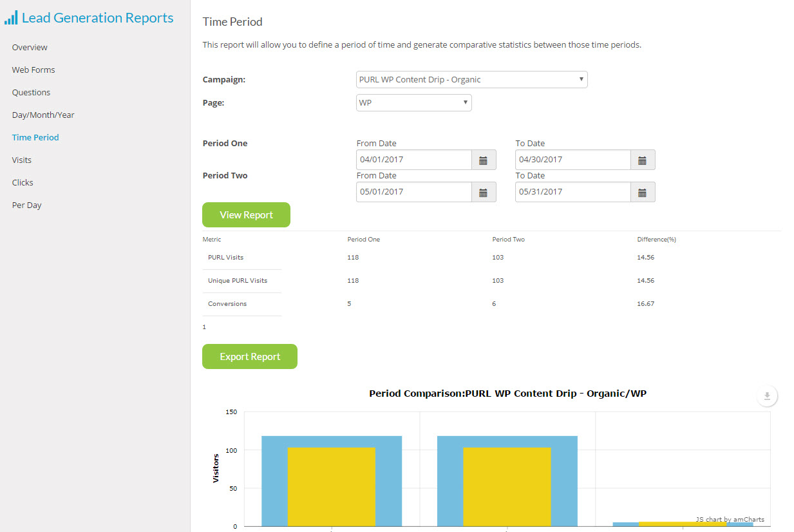Click the JS chart by amCharts link
Viewport: 794px width, 532px height.
click(x=730, y=519)
